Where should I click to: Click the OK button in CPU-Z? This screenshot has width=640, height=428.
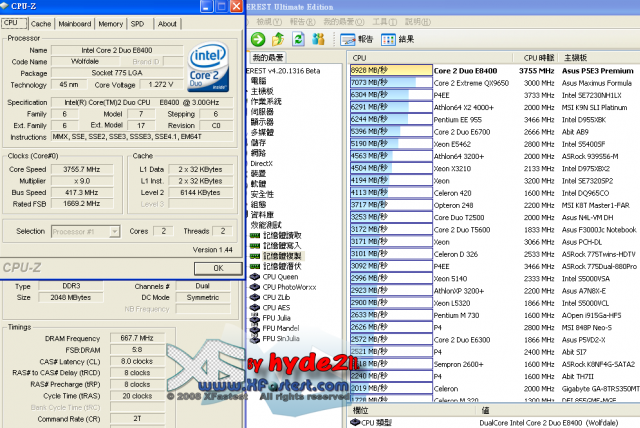click(x=218, y=268)
